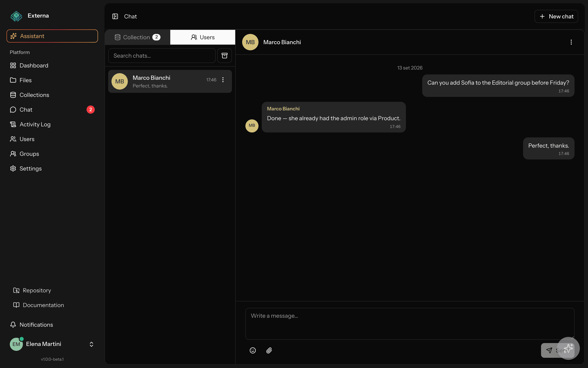Open Chat in sidebar navigation

[x=52, y=110]
